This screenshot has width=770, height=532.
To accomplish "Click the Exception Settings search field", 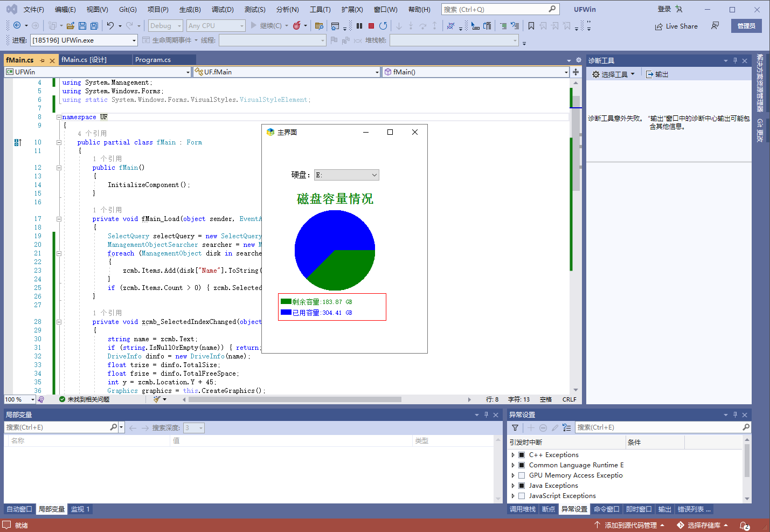I will click(x=663, y=427).
